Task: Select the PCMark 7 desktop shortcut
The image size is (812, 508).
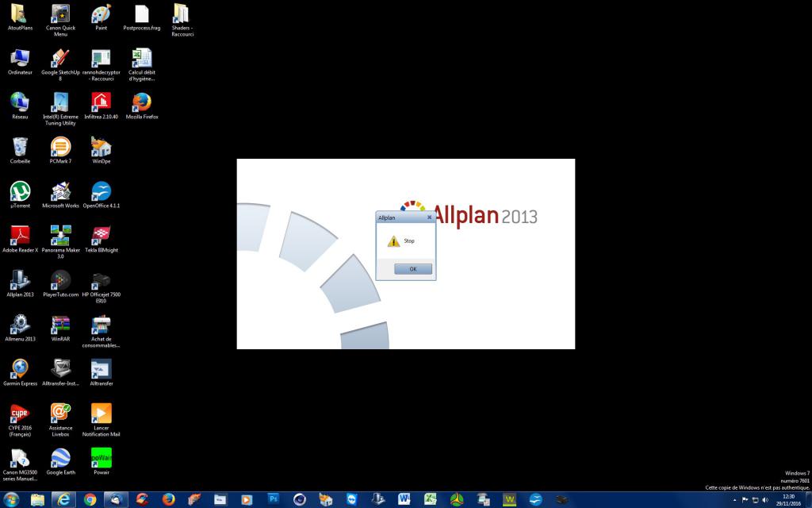Action: pyautogui.click(x=60, y=152)
